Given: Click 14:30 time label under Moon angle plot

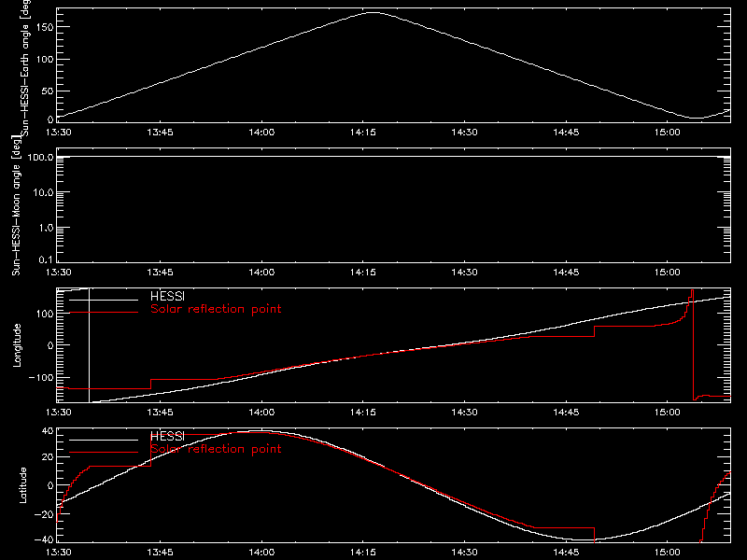Looking at the screenshot, I should (x=464, y=273).
